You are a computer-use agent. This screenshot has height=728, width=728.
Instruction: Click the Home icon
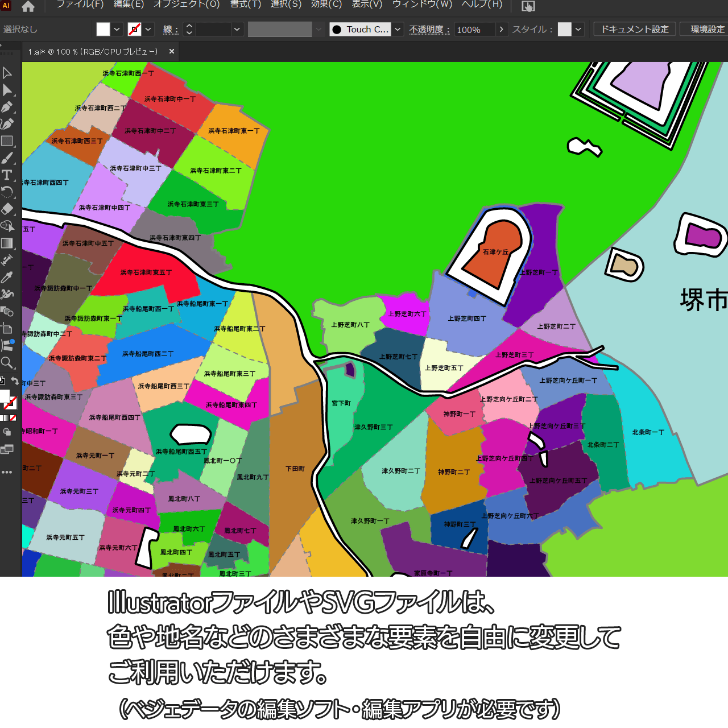tap(28, 6)
